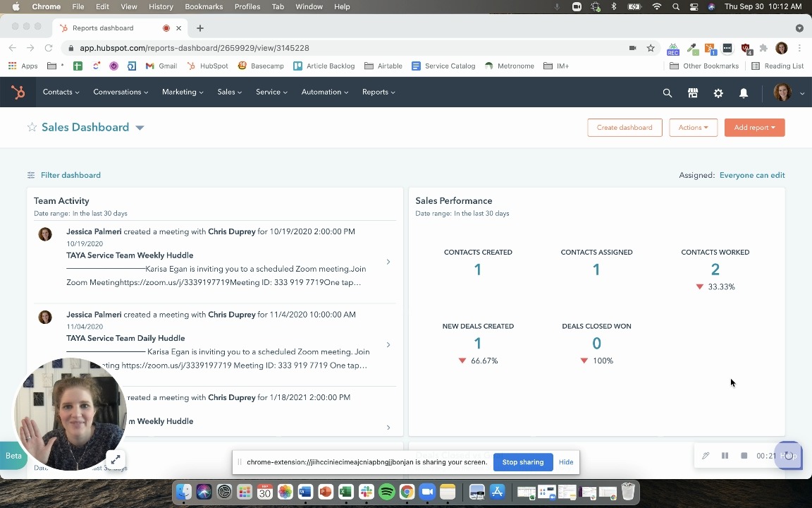Open the settings gear icon
Image resolution: width=812 pixels, height=508 pixels.
(x=718, y=93)
